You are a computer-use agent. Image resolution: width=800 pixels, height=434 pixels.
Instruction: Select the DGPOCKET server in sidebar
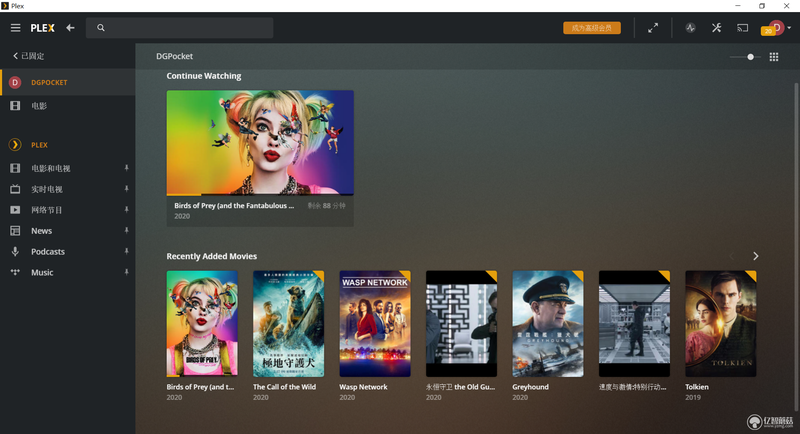click(x=68, y=82)
